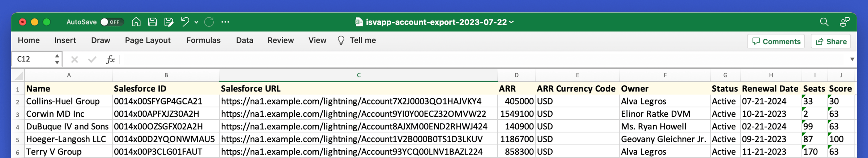
Task: Click the Save As icon with pencil
Action: pos(169,22)
